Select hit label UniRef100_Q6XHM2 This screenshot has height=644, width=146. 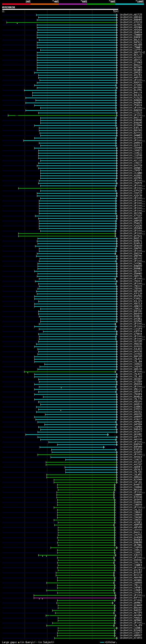click(131, 434)
